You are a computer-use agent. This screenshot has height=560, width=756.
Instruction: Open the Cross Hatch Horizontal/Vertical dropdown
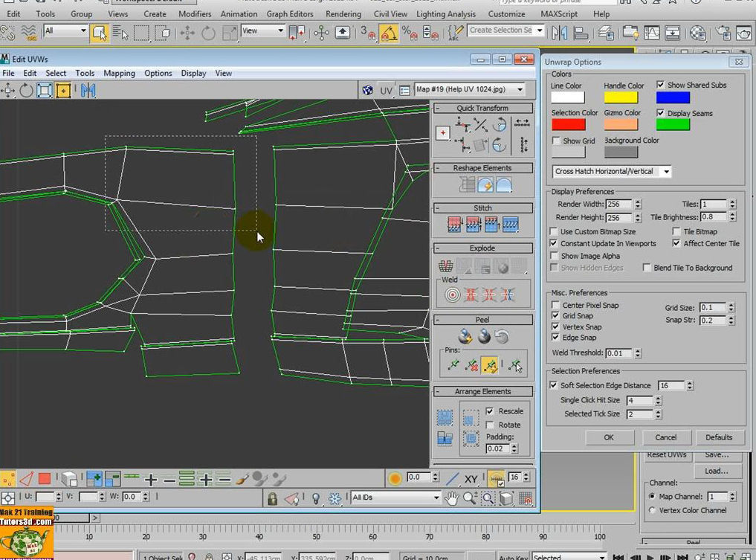612,171
